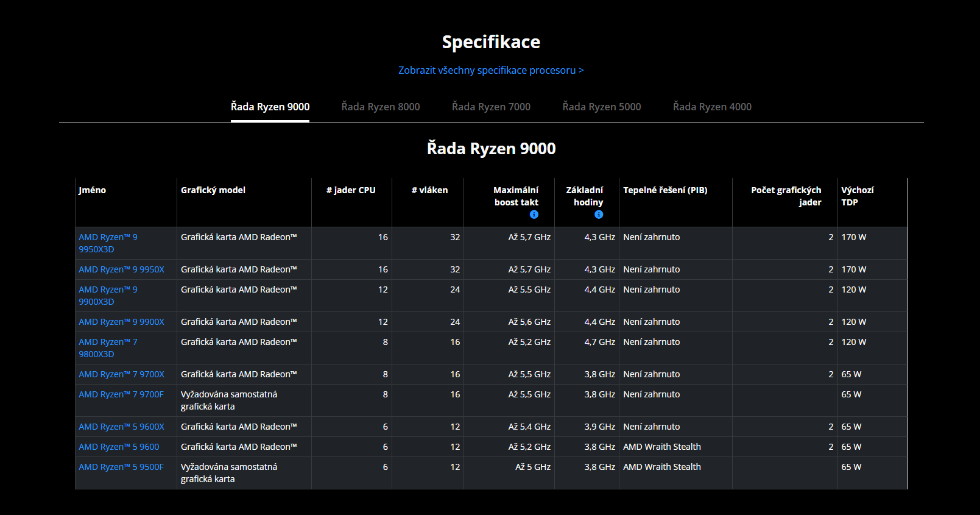Click the AMD Ryzen 9 9900X link
The image size is (980, 515).
[x=121, y=322]
